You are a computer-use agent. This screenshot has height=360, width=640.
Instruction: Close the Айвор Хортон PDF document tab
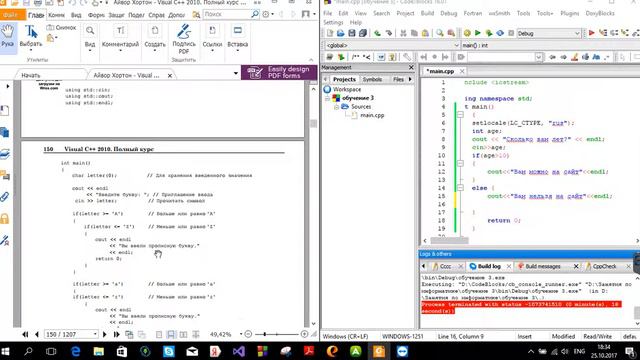pos(170,76)
